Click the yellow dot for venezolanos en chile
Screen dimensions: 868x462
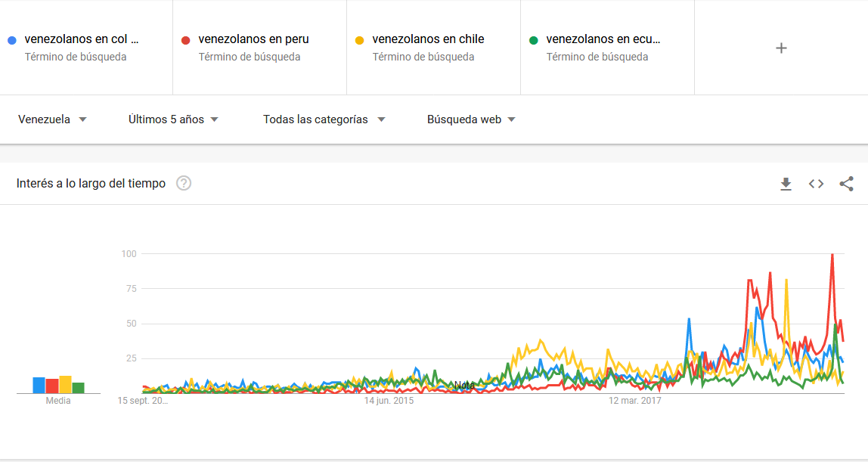(x=359, y=40)
